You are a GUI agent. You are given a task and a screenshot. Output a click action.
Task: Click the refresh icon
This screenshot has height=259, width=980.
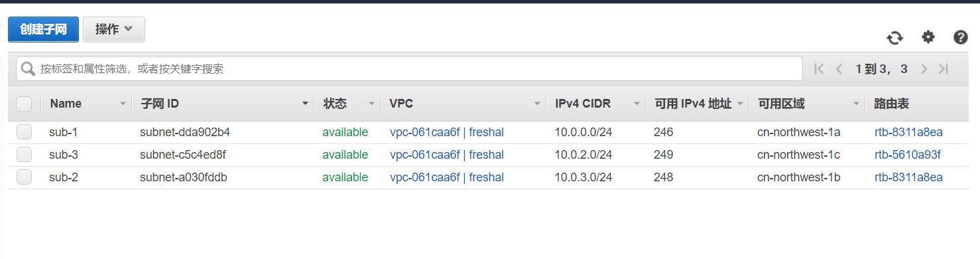click(x=895, y=37)
